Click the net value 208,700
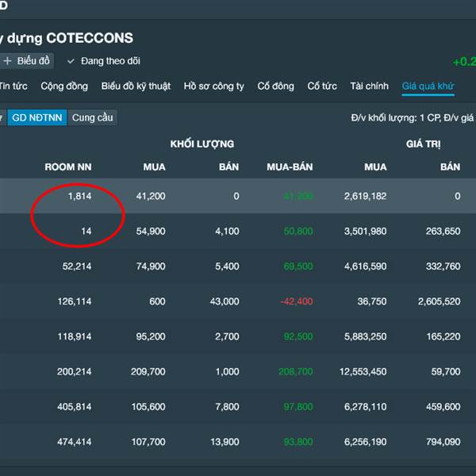 296,372
